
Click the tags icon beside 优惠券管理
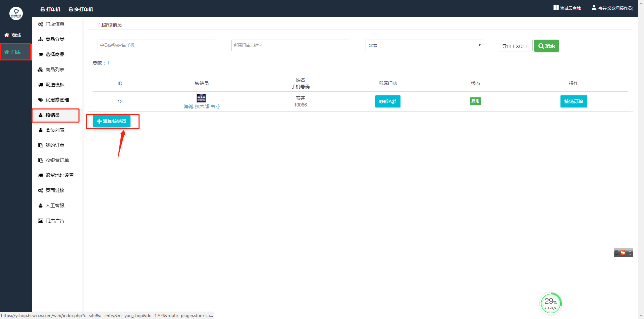coord(41,100)
